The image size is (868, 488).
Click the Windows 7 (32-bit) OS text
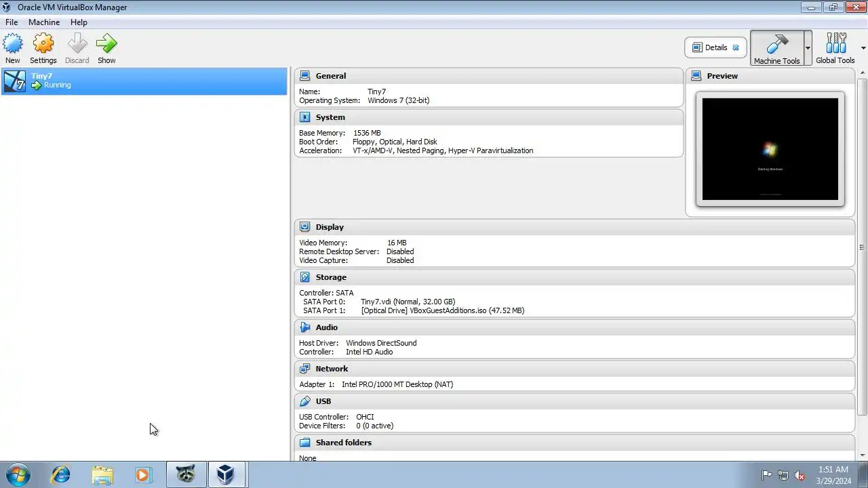click(398, 100)
